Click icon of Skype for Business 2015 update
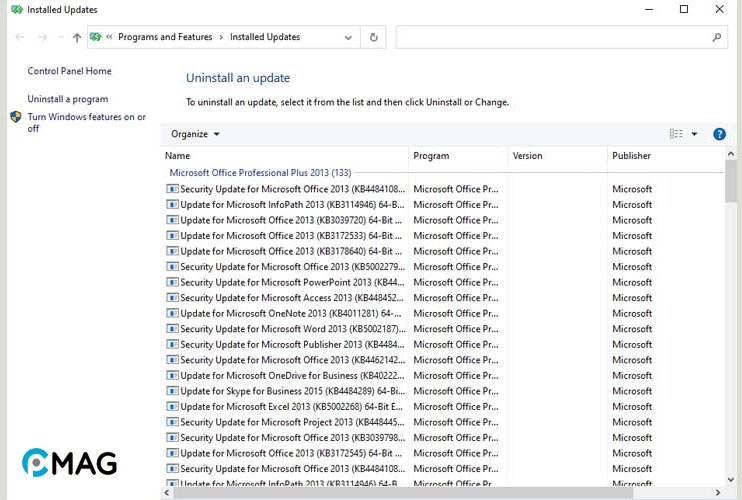 click(x=172, y=391)
